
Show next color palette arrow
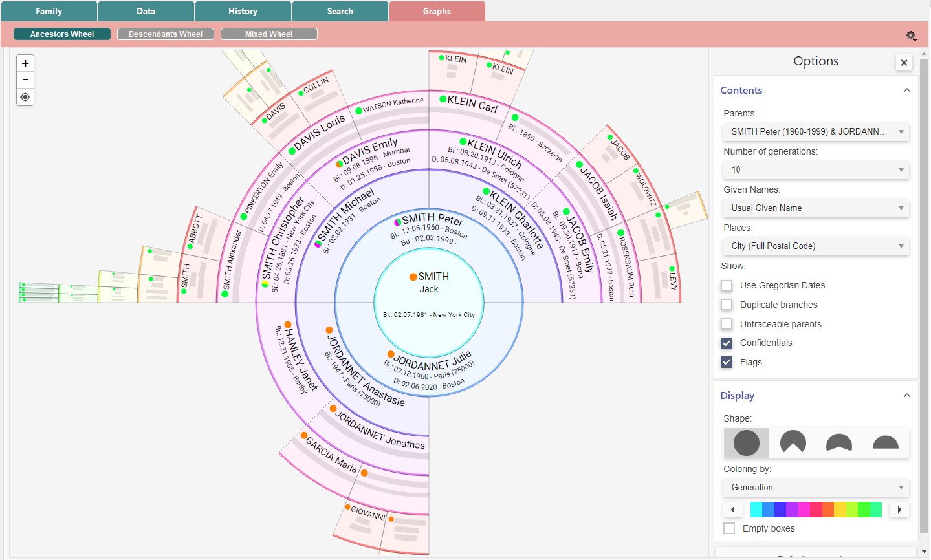pyautogui.click(x=899, y=510)
